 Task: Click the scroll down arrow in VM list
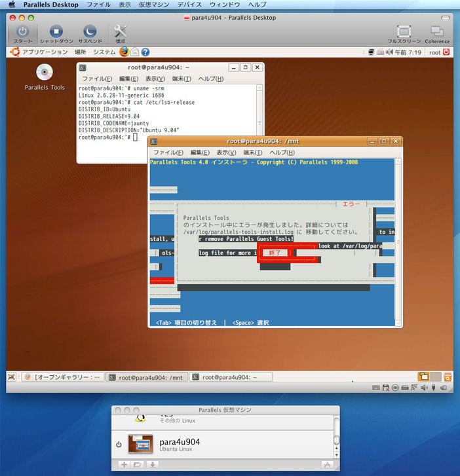point(336,455)
